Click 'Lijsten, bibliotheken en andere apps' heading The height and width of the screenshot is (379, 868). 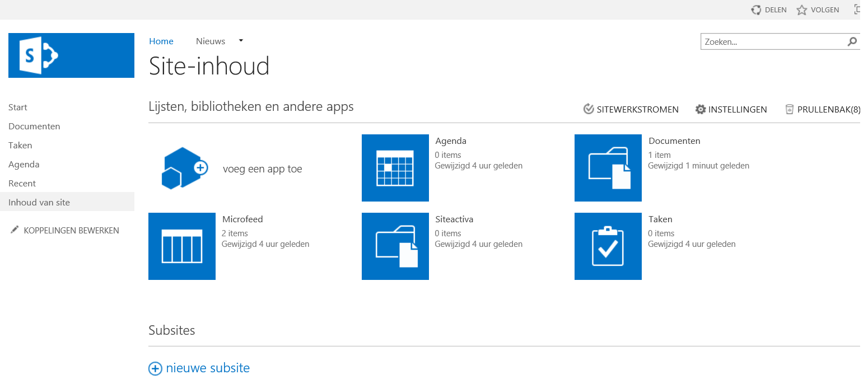click(x=251, y=106)
